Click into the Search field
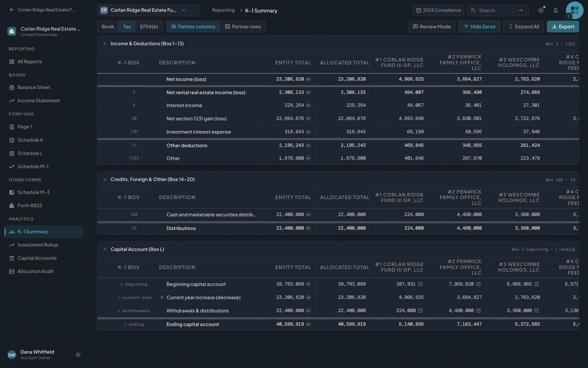Viewport: 588px width, 368px height. point(498,10)
